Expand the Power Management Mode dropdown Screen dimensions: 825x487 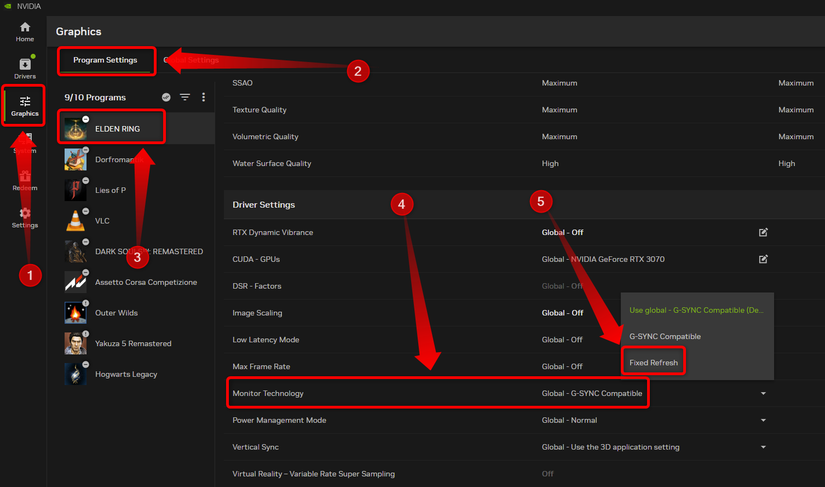763,420
